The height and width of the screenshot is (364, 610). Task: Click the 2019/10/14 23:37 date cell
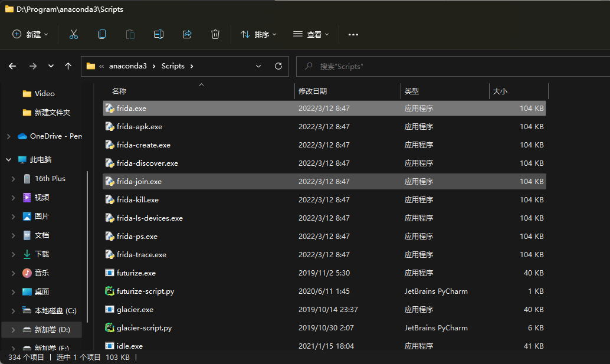[x=328, y=309]
